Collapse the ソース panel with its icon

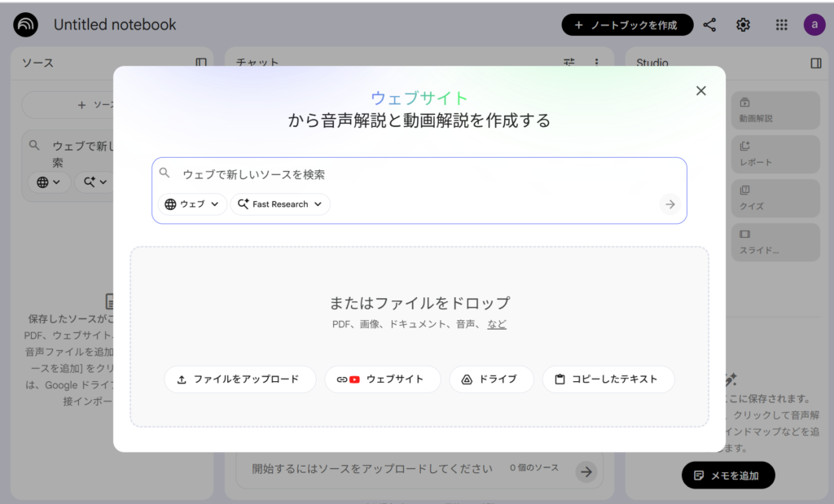click(x=201, y=63)
